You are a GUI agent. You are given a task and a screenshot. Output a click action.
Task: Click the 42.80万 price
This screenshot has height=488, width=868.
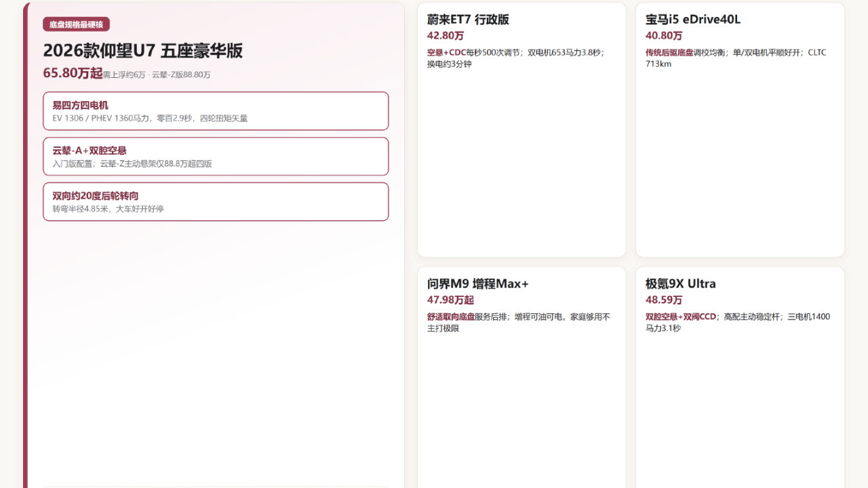446,36
